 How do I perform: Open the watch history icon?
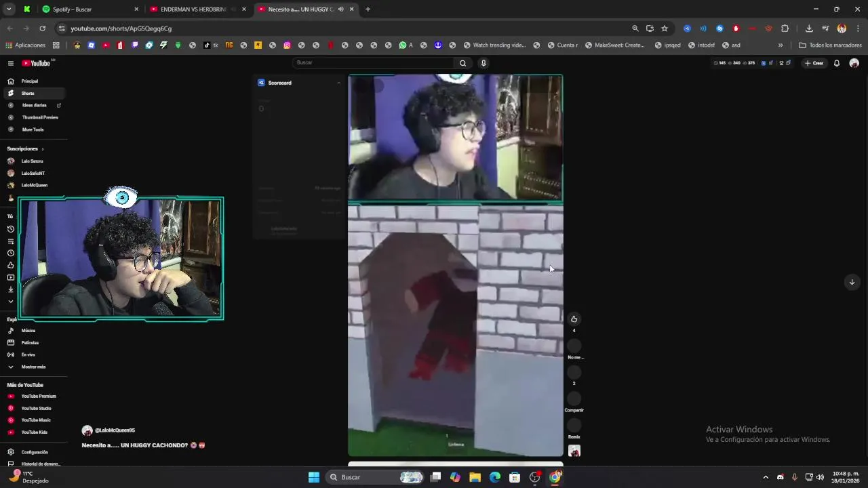click(10, 229)
